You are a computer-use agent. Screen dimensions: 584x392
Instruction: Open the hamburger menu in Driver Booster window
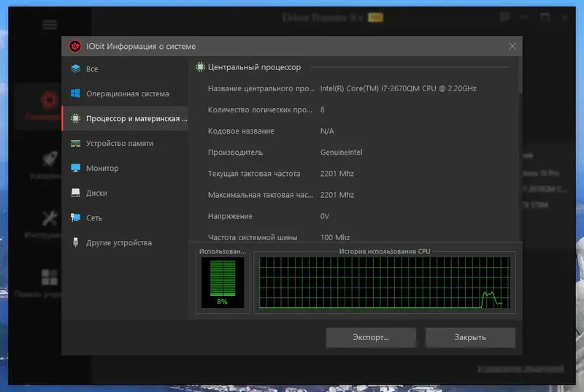tap(50, 25)
